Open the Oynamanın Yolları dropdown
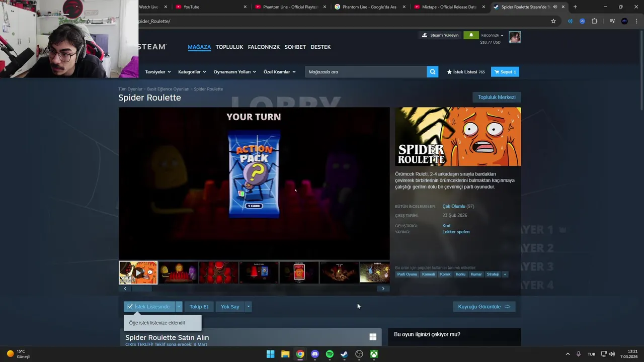 click(235, 72)
